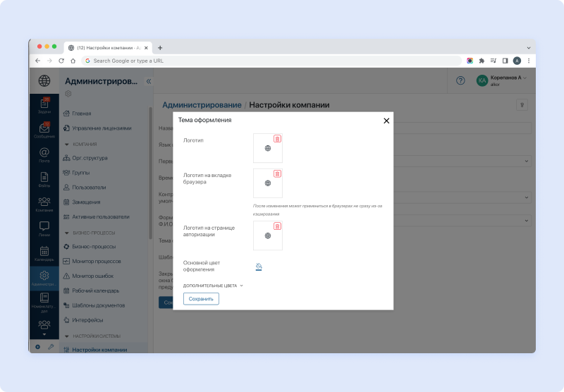Open the Задачи section in left sidebar
The height and width of the screenshot is (392, 564).
coord(44,106)
